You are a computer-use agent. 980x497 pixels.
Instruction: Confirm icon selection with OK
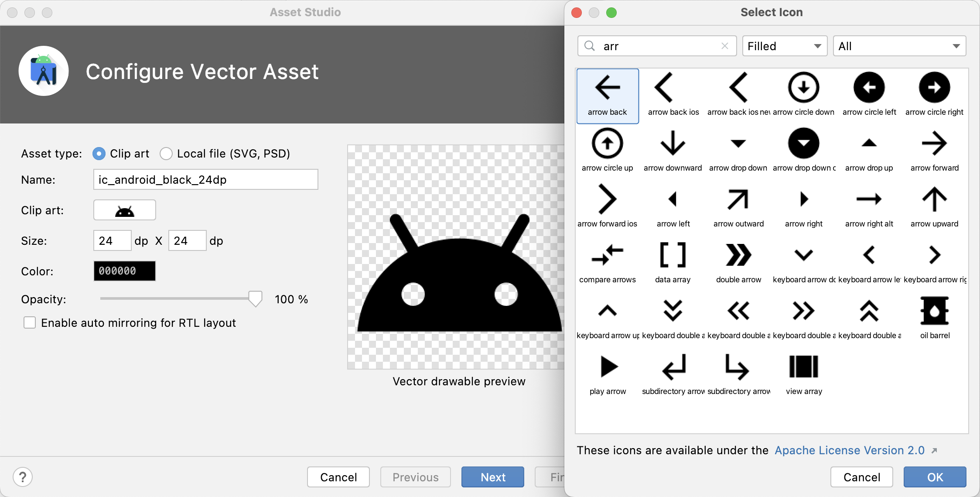click(x=935, y=477)
